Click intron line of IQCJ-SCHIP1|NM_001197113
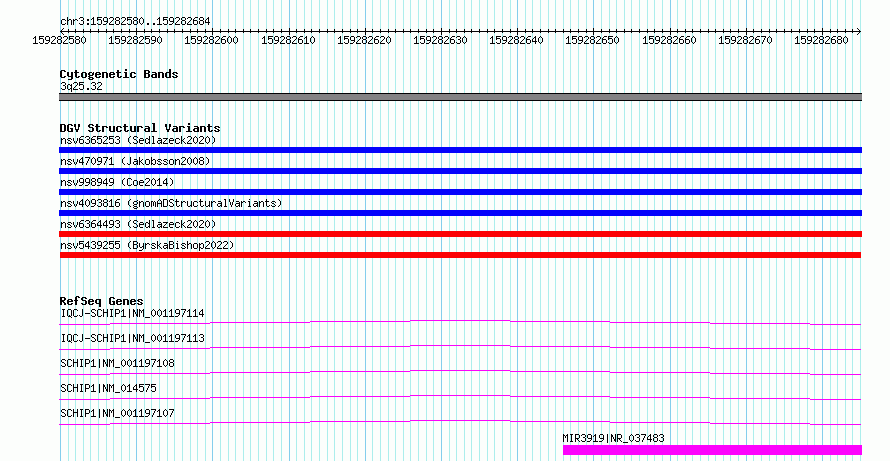This screenshot has width=890, height=461. [x=460, y=347]
